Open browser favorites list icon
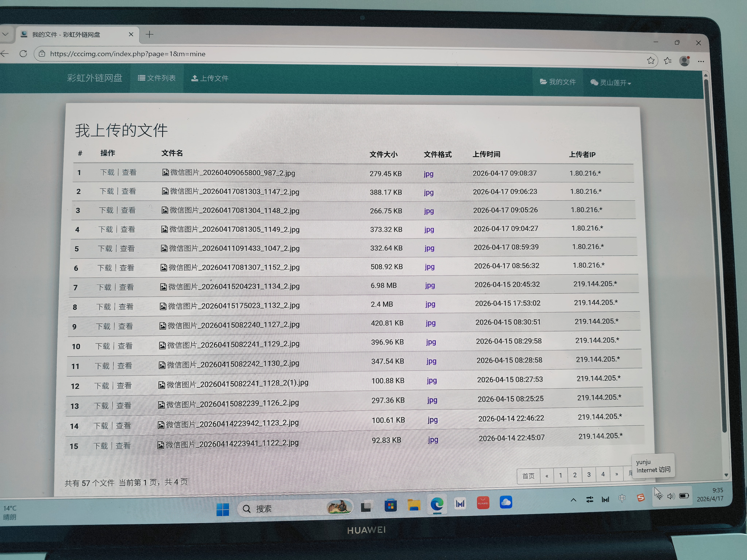This screenshot has width=747, height=560. pos(667,61)
